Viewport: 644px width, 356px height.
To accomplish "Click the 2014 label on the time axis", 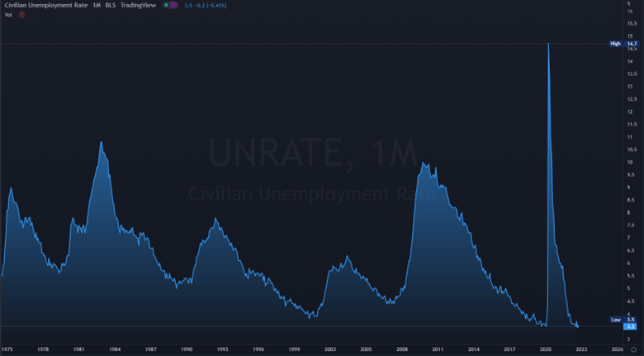I will point(474,349).
